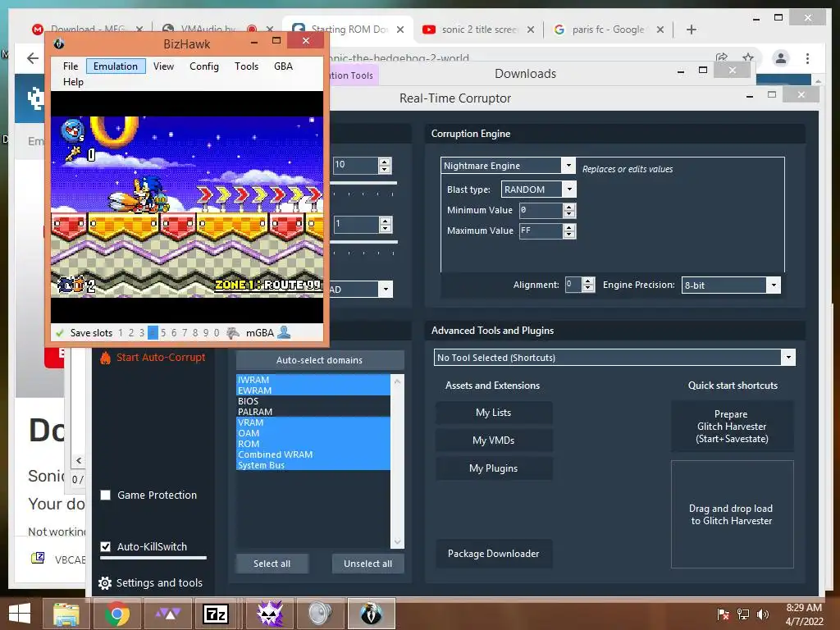Click the Chrome back arrow
840x630 pixels.
click(33, 58)
